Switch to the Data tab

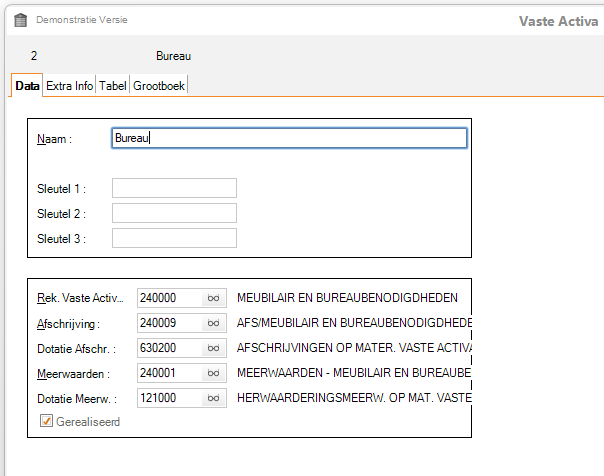[x=27, y=86]
